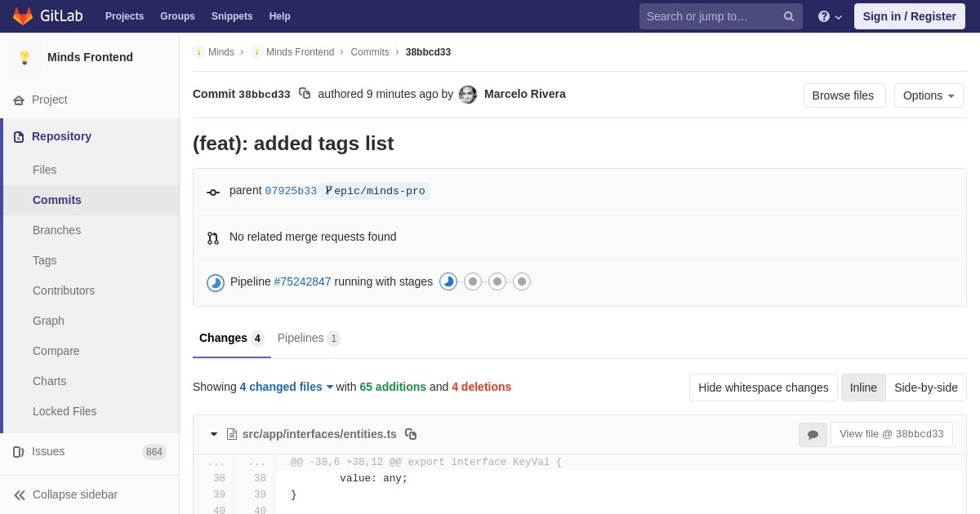Open the Groups menu
The height and width of the screenshot is (514, 980).
coord(177,16)
